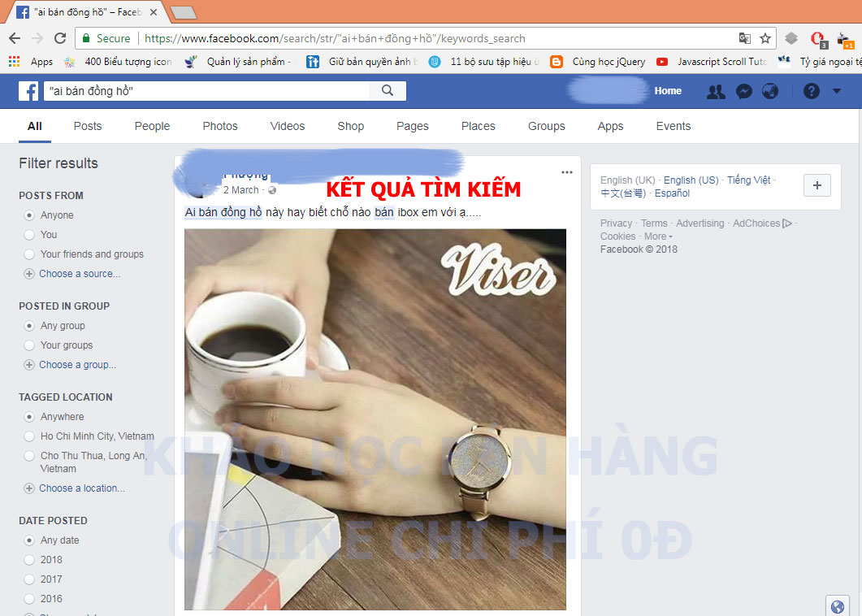862x616 pixels.
Task: Filter posts by year 2017
Action: [x=29, y=579]
